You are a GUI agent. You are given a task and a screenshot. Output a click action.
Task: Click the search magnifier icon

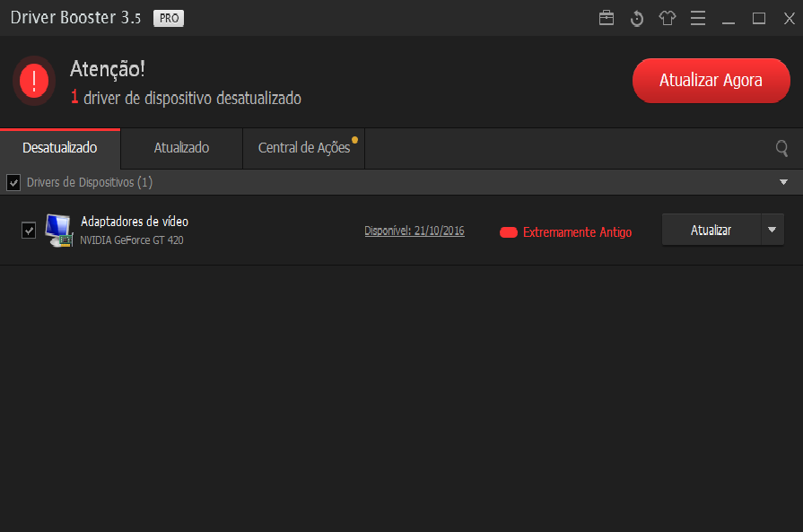(x=781, y=149)
